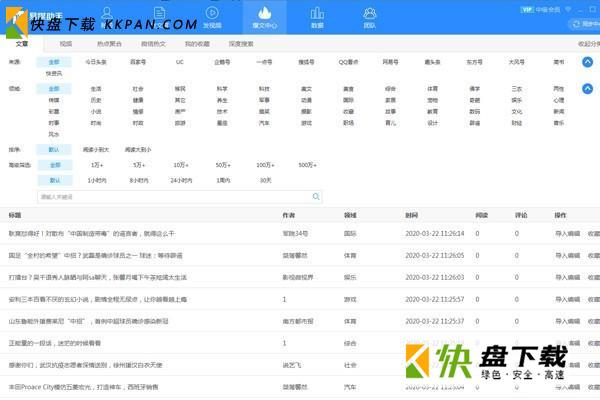This screenshot has width=600, height=400.
Task: Click 导入编辑 for the 11:25:57 article
Action: (x=568, y=299)
